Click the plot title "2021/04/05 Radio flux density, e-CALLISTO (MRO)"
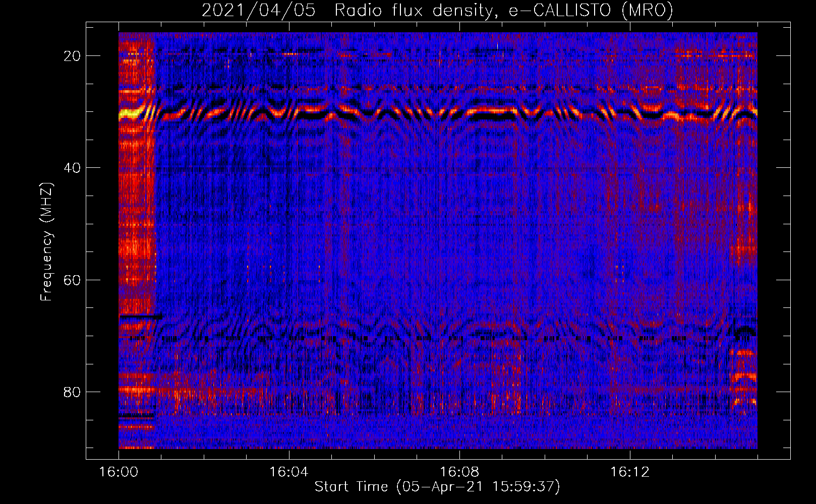 point(437,10)
